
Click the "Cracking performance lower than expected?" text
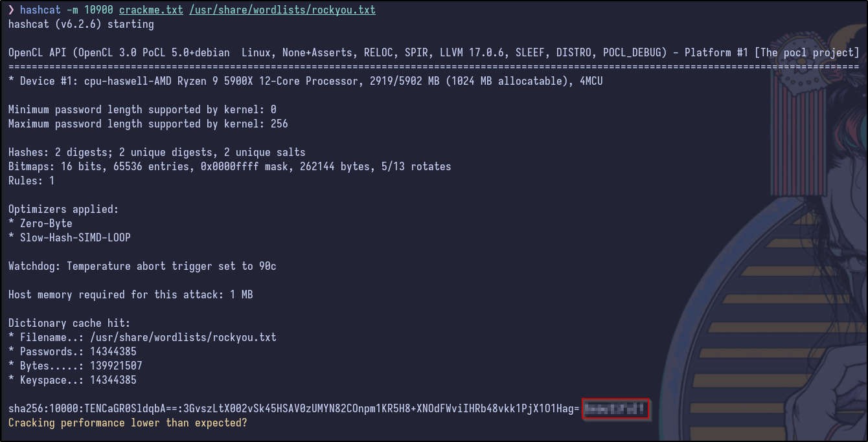pyautogui.click(x=128, y=423)
